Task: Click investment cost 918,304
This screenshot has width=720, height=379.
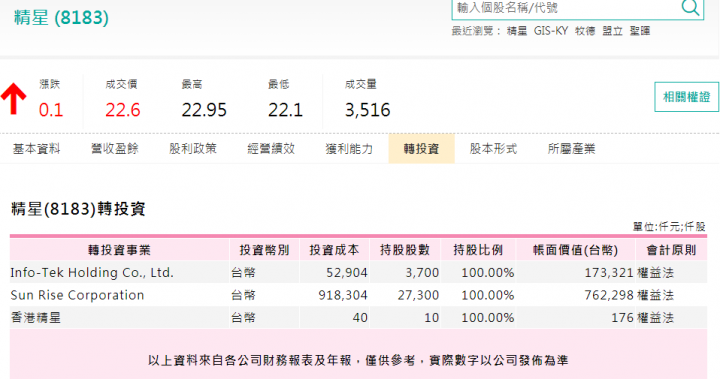Action: [343, 295]
